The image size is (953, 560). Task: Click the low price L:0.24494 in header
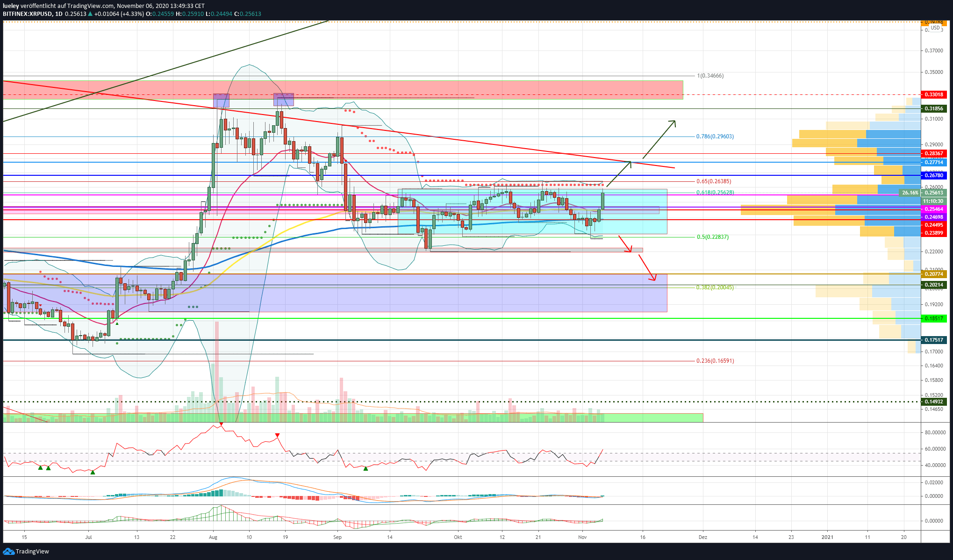(x=219, y=14)
